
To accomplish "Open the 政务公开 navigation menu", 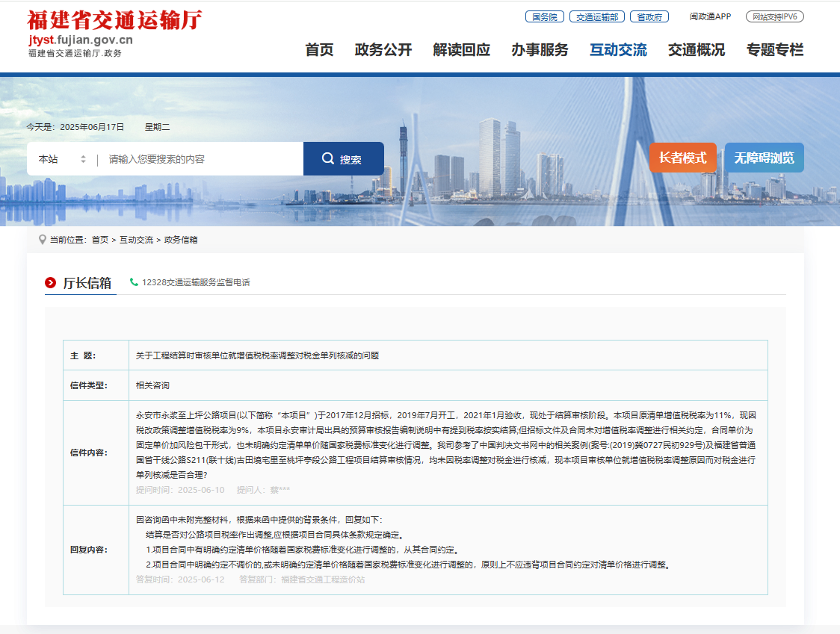I will click(x=383, y=51).
